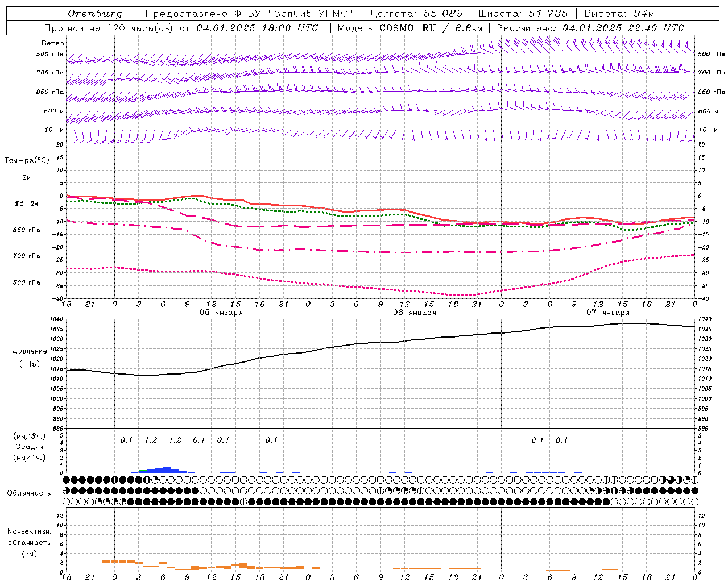
Task: Click the (км) unit label
Action: pyautogui.click(x=30, y=554)
